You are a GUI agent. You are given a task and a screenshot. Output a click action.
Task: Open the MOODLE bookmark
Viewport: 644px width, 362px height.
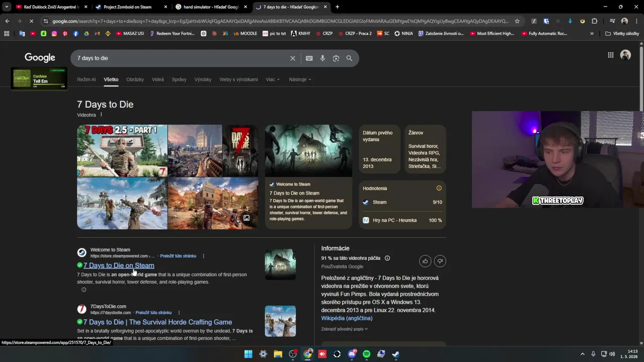coord(245,34)
